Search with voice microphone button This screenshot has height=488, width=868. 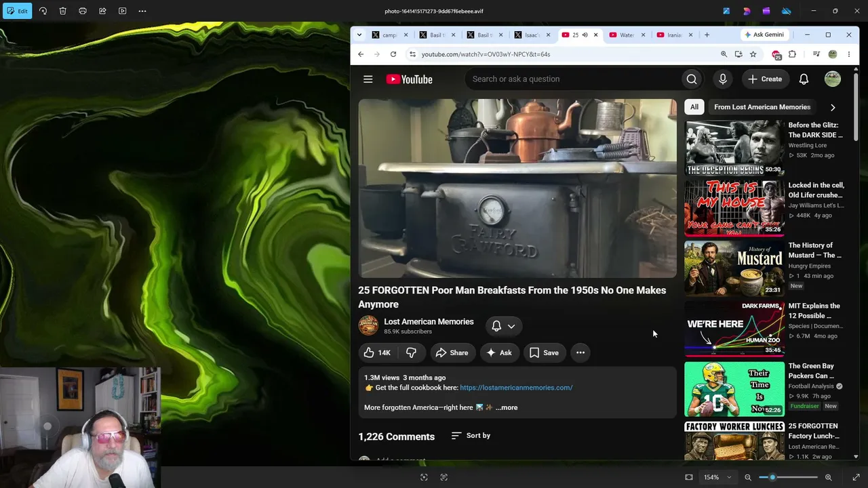pyautogui.click(x=723, y=79)
